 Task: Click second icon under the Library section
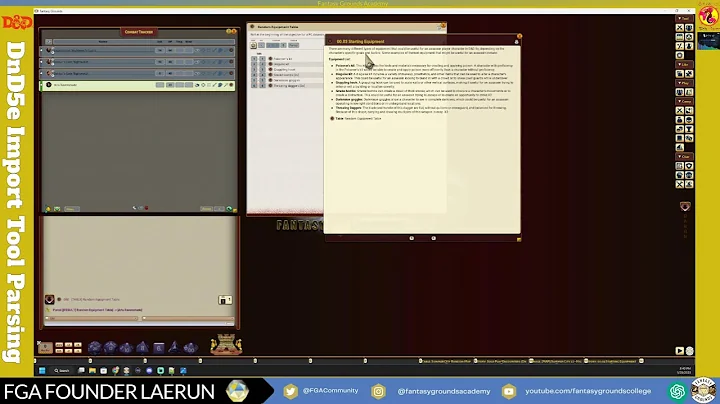(689, 73)
